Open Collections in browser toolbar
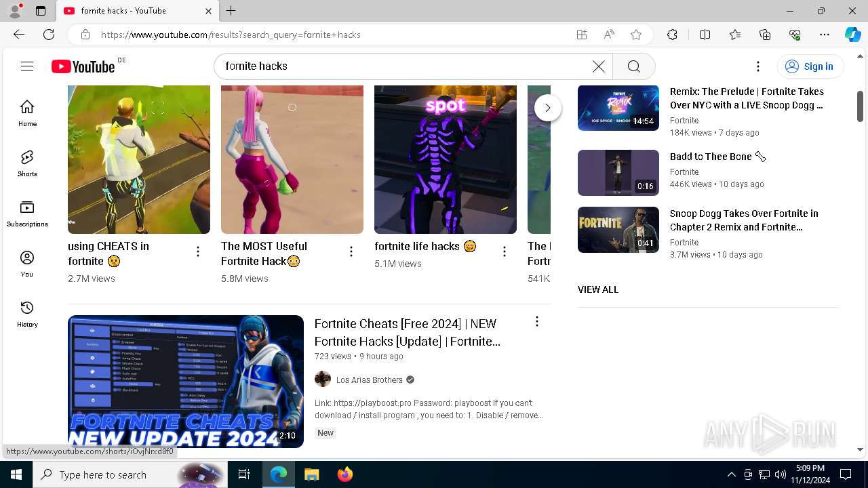The image size is (868, 488). point(765,35)
